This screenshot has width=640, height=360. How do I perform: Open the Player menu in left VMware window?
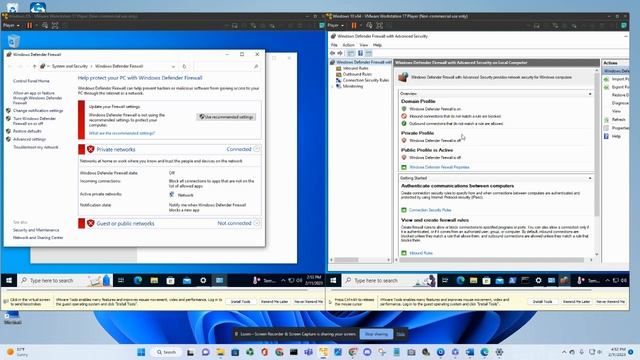point(11,25)
